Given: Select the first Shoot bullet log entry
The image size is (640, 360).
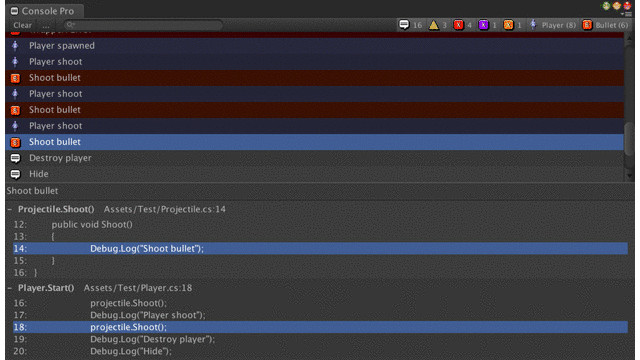Looking at the screenshot, I should pos(314,78).
